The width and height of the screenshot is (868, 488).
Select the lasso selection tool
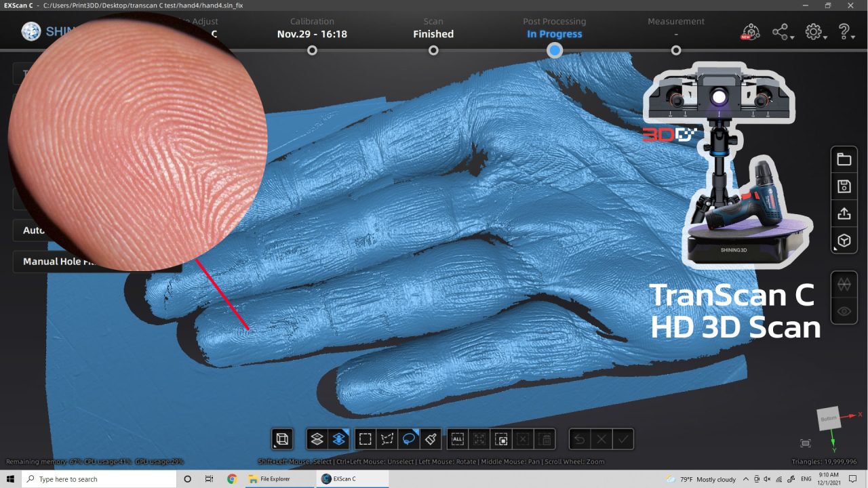pyautogui.click(x=409, y=439)
